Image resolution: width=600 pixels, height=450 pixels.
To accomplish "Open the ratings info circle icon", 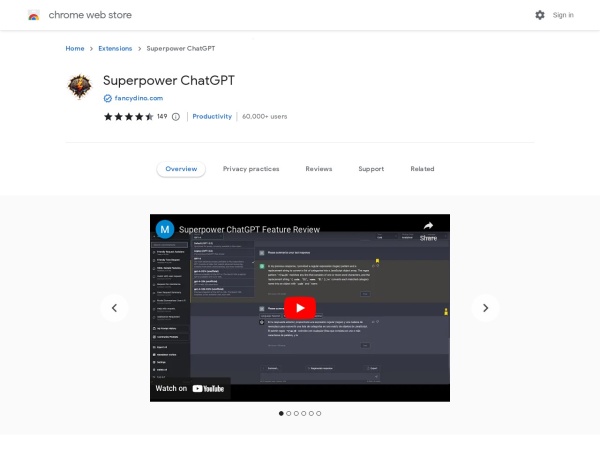I will (x=176, y=117).
